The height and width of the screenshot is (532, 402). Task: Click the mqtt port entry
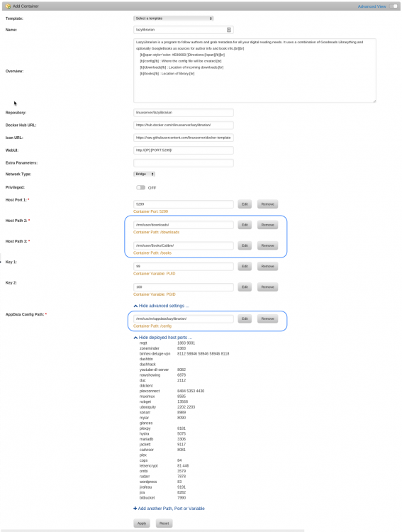[143, 343]
